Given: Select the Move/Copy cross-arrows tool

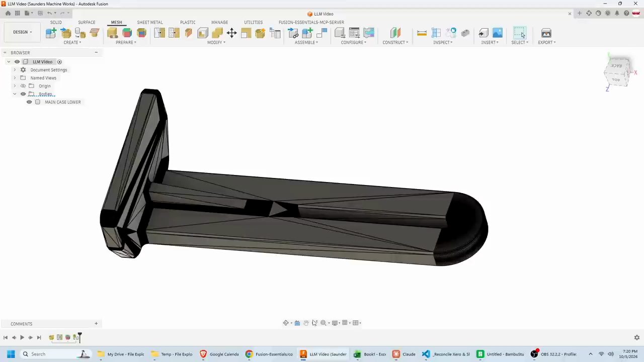Looking at the screenshot, I should (231, 33).
